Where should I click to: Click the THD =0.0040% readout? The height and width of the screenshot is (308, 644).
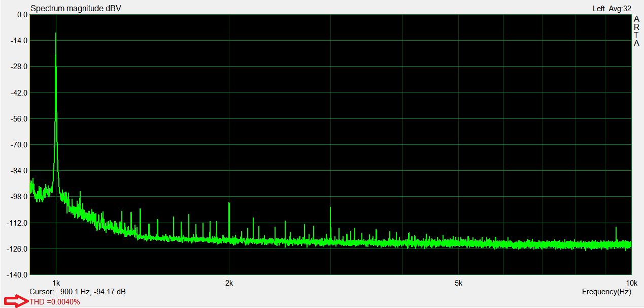(55, 302)
